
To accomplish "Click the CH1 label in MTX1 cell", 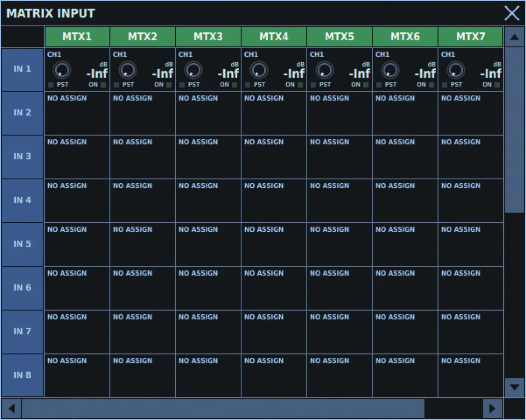I will pos(54,55).
